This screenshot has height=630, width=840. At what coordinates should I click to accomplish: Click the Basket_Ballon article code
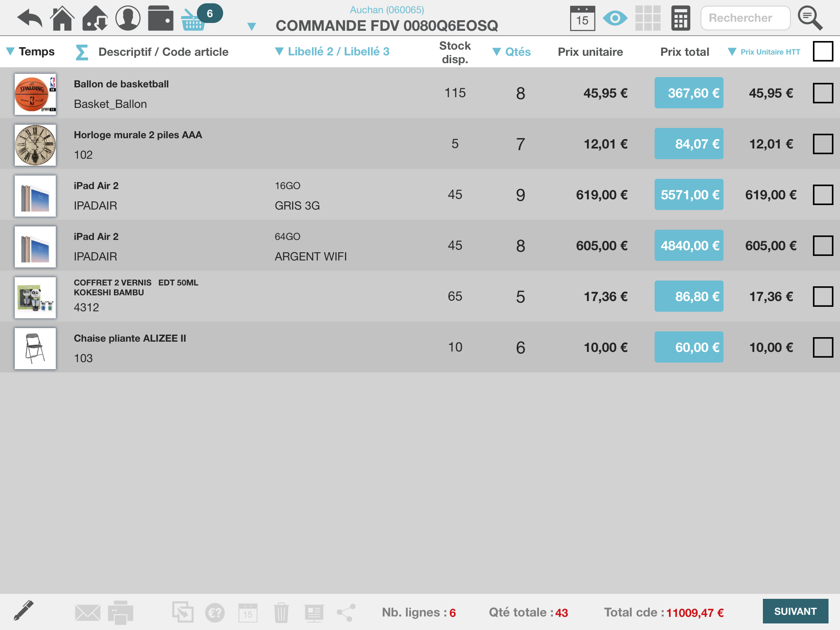[x=110, y=104]
